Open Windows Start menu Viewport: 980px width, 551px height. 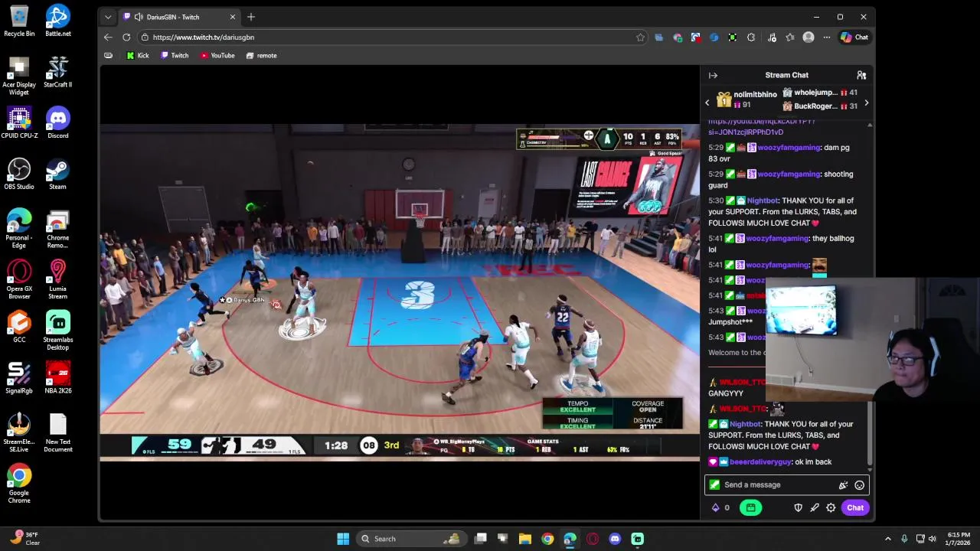coord(343,539)
